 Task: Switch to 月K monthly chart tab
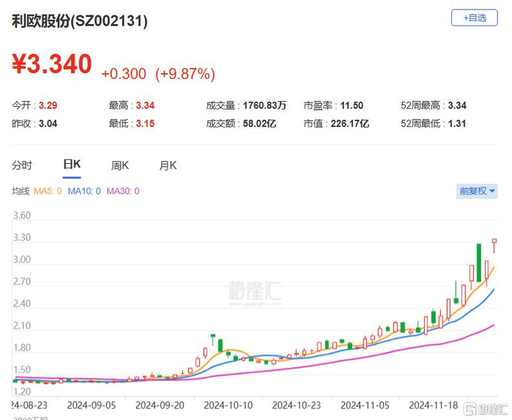167,165
